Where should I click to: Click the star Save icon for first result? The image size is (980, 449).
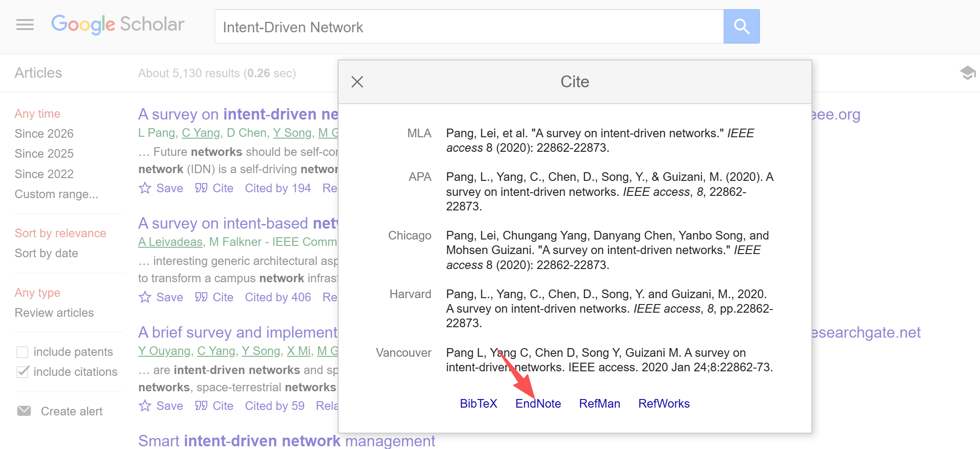[x=145, y=188]
